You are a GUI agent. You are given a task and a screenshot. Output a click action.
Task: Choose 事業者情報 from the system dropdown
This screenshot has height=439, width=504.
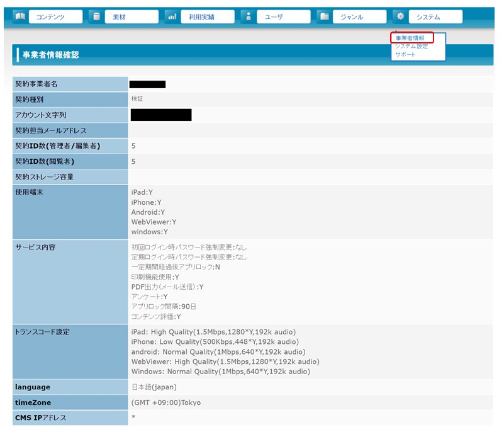[x=410, y=38]
